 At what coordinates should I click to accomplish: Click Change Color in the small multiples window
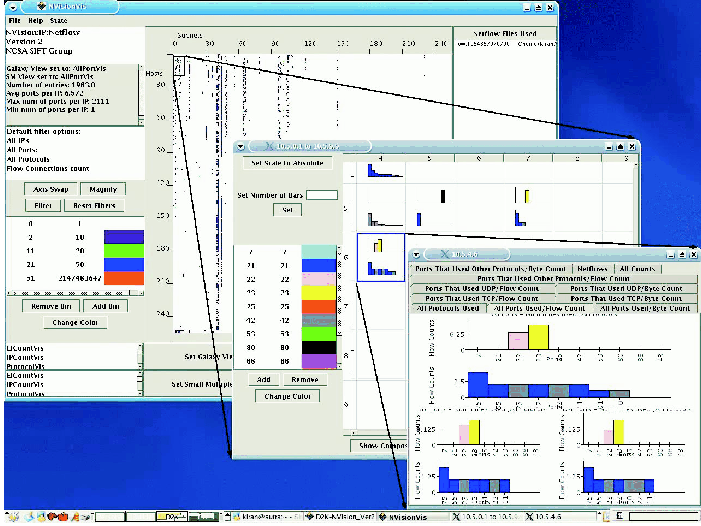[285, 396]
